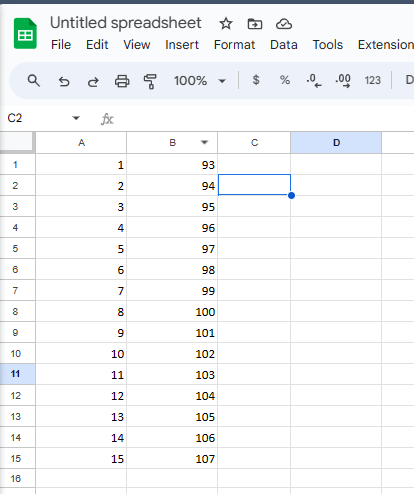Click the Redo arrow
Viewport: 414px width, 494px height.
point(93,81)
